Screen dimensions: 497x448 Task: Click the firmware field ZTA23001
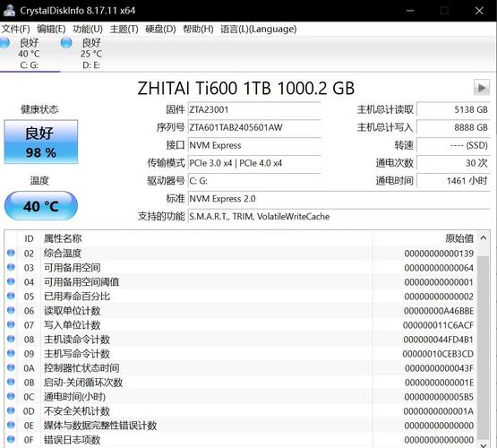coord(254,109)
